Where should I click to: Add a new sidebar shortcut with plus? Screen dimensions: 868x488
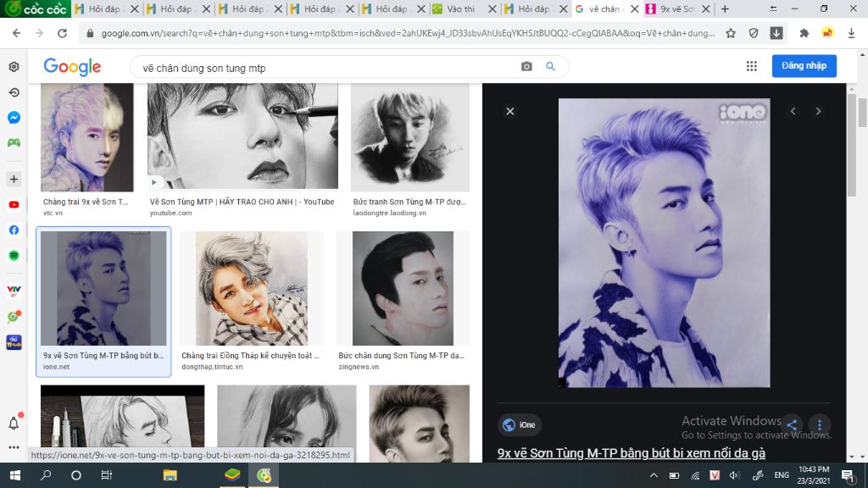[x=14, y=180]
